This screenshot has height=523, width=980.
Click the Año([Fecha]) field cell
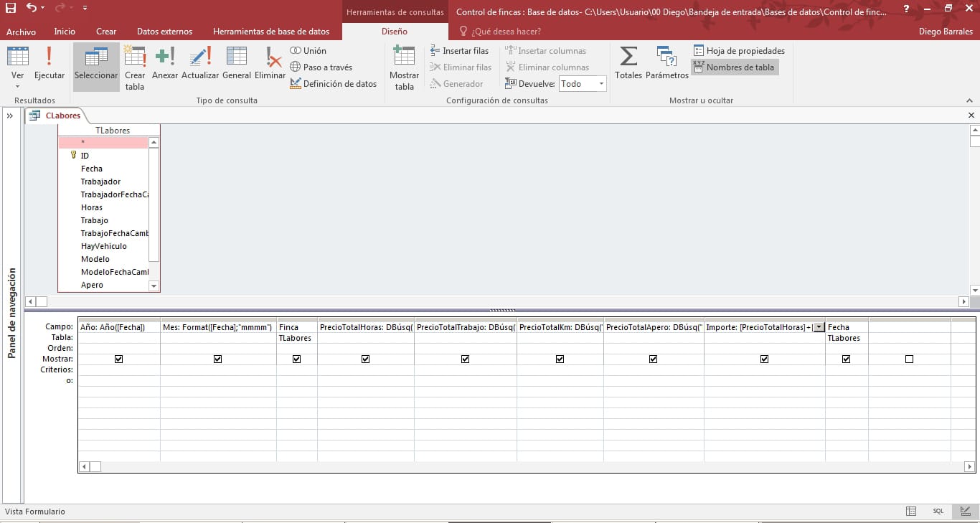(119, 327)
